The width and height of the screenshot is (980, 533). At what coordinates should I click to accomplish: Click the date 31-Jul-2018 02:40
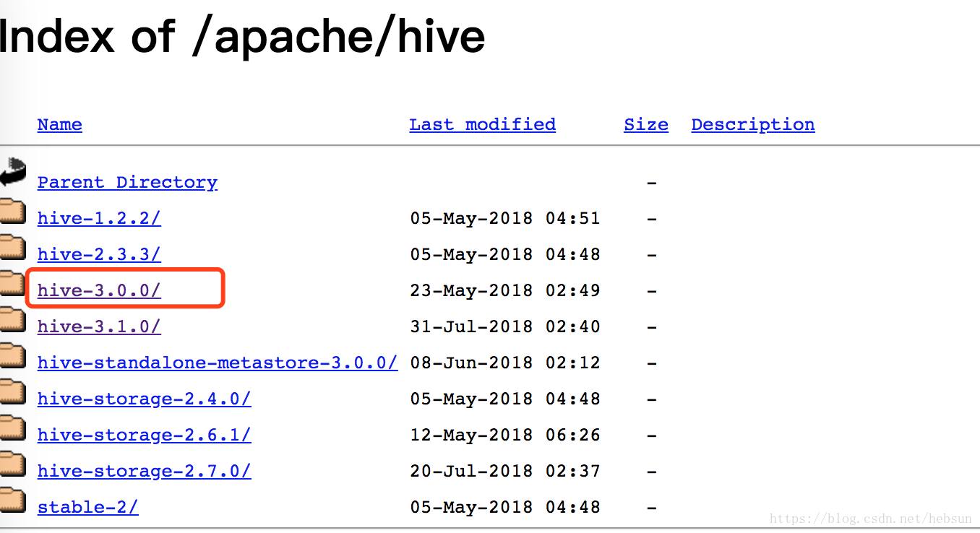[505, 326]
